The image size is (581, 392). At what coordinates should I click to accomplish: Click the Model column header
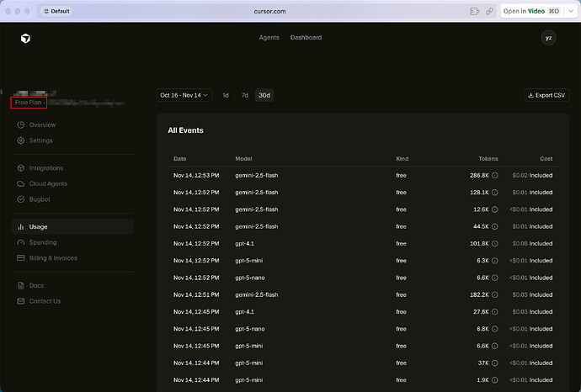pyautogui.click(x=243, y=158)
